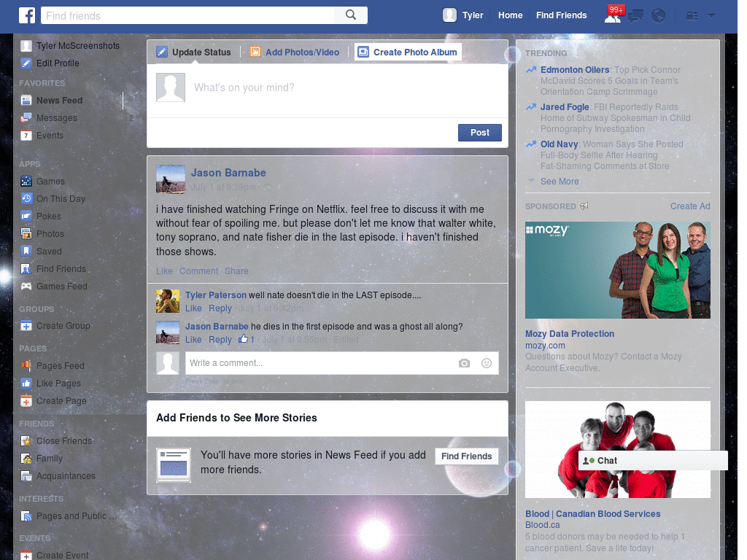The image size is (747, 560).
Task: Click the blue Post button
Action: (x=480, y=133)
